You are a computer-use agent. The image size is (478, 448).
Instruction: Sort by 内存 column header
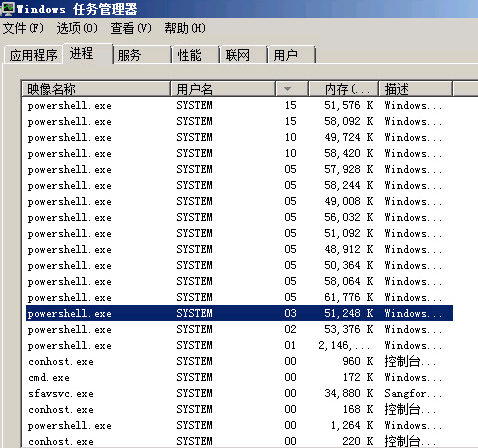point(344,89)
